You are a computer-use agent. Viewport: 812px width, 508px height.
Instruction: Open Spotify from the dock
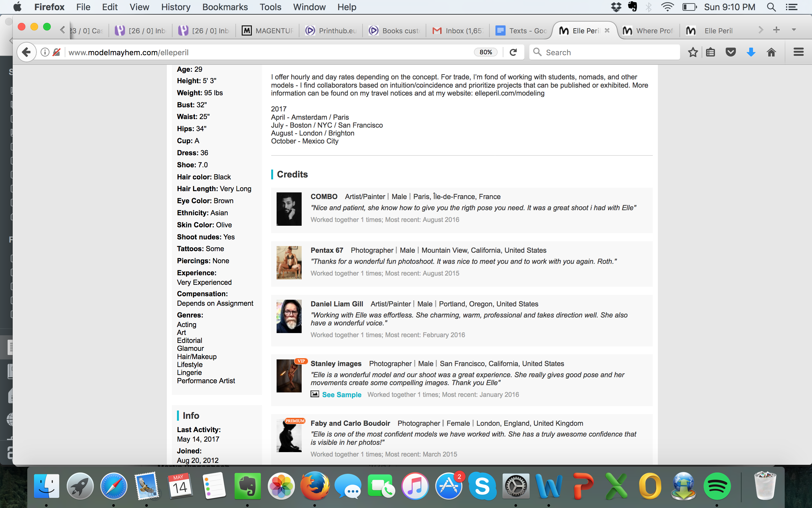(717, 486)
